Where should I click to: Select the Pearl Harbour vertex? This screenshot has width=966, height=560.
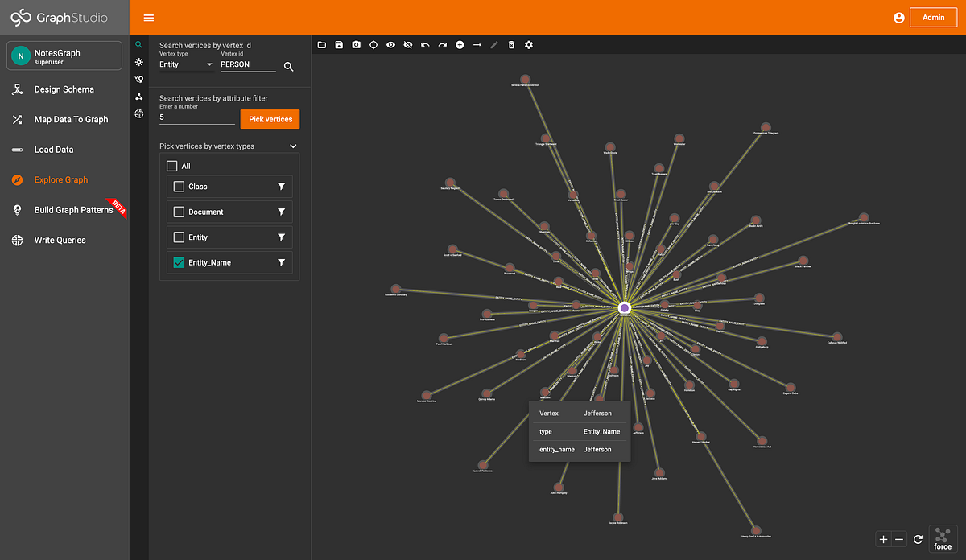coord(444,338)
